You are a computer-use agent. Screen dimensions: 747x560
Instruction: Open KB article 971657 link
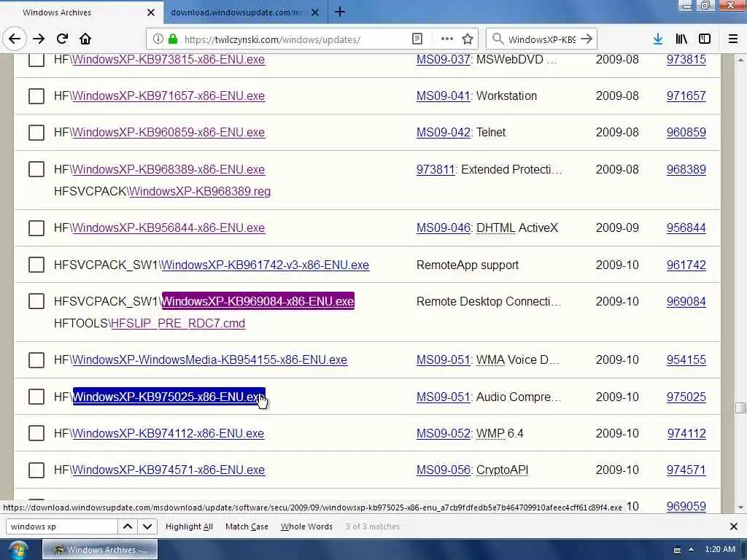(x=686, y=96)
